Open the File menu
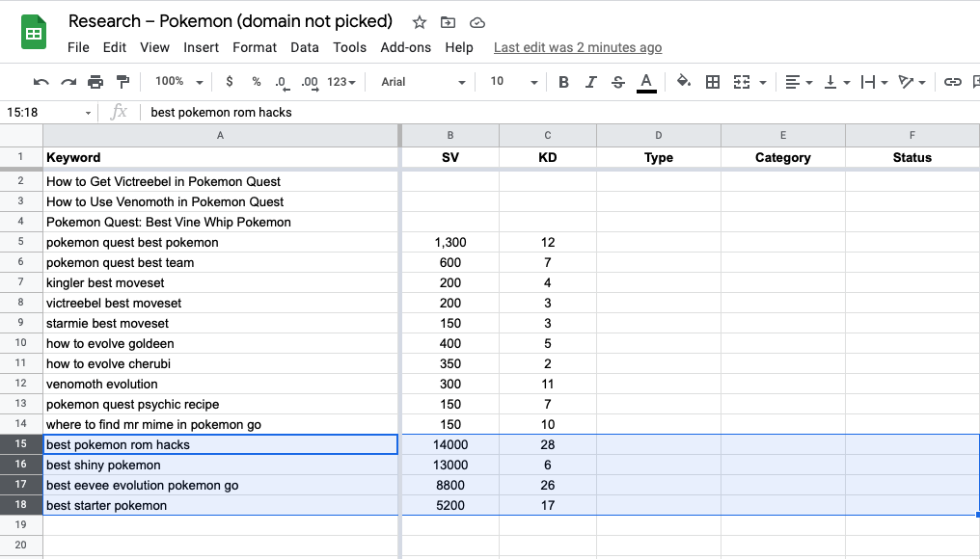Screen dimensions: 980x559 pyautogui.click(x=78, y=47)
